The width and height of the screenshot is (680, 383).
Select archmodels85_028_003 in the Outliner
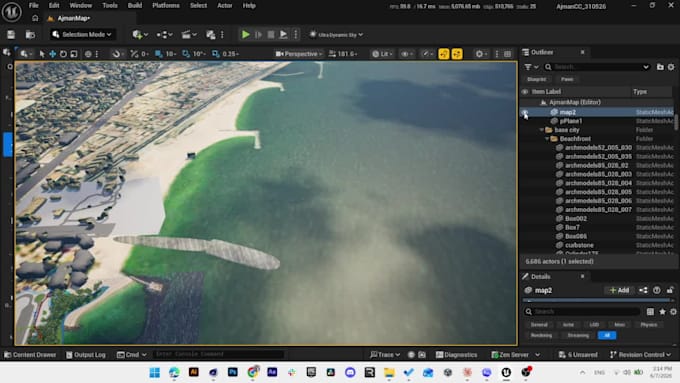coord(598,174)
